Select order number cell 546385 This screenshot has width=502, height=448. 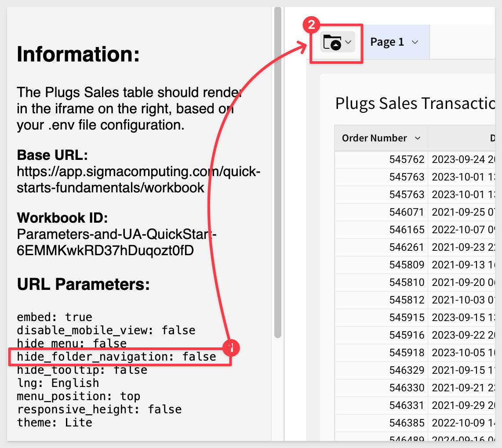point(381,423)
